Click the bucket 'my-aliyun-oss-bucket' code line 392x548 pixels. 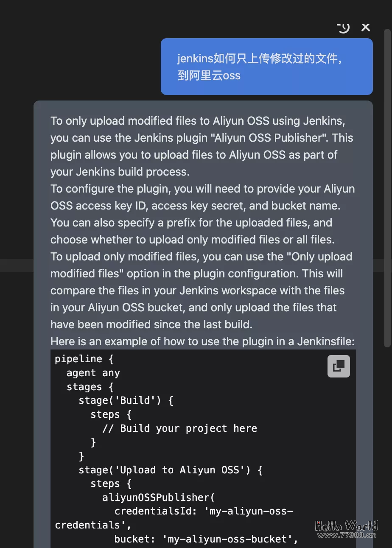tap(206, 539)
